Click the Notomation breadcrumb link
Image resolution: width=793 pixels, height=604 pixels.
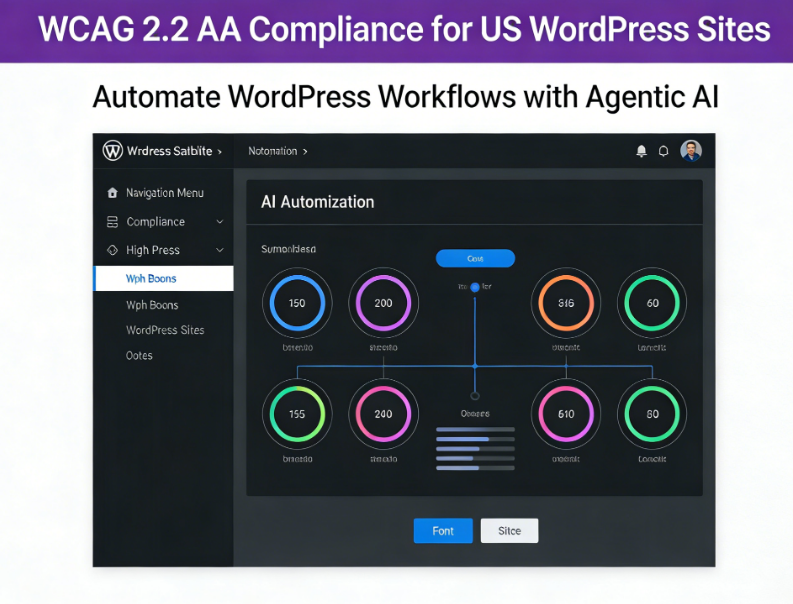coord(277,151)
